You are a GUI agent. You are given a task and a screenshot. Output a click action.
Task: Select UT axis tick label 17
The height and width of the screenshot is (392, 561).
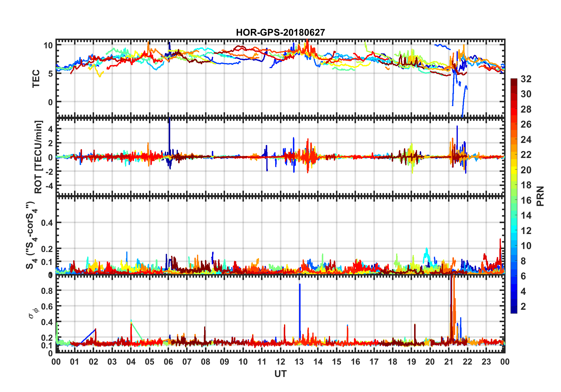(x=374, y=362)
